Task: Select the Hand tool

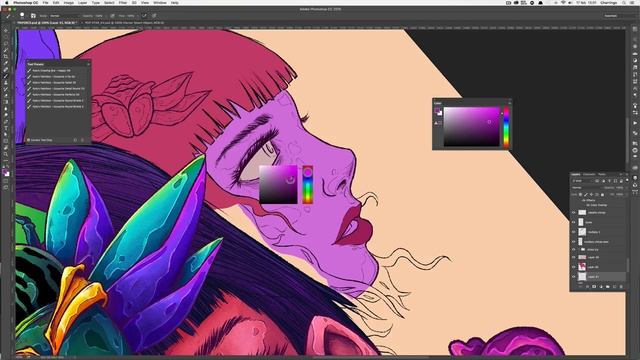Action: (6, 148)
